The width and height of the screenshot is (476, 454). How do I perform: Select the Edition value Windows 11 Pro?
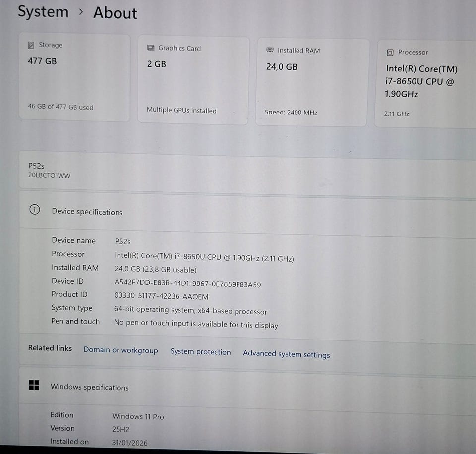(x=138, y=417)
